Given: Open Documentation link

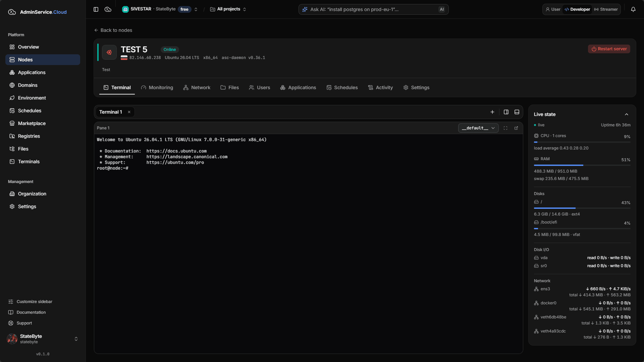Looking at the screenshot, I should 27,312.
